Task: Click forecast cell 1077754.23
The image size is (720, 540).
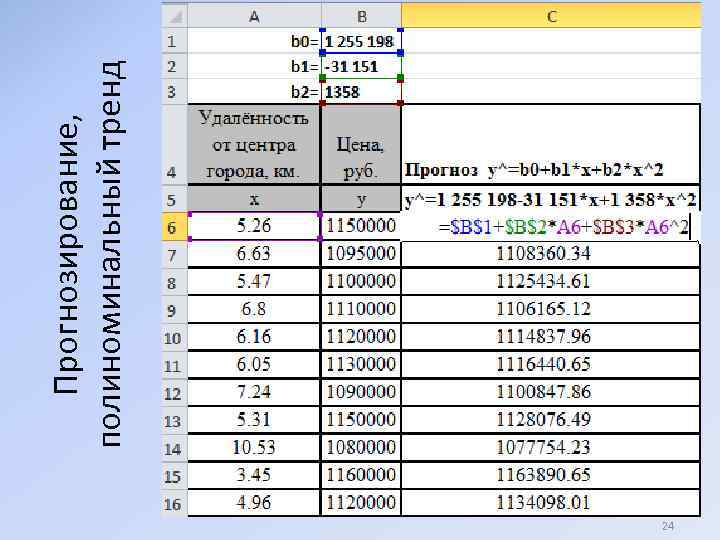Action: (551, 448)
